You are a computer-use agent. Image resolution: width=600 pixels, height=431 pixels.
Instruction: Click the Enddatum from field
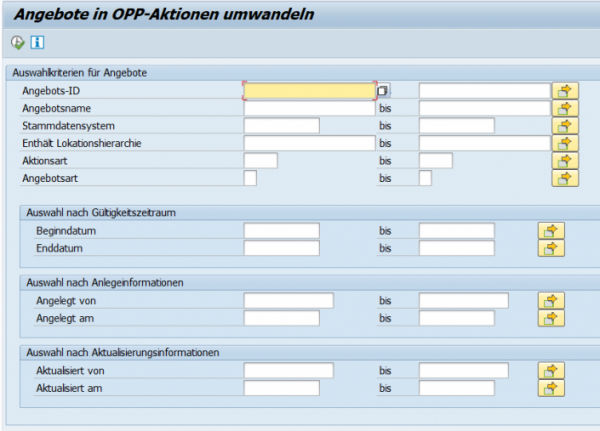pyautogui.click(x=282, y=248)
